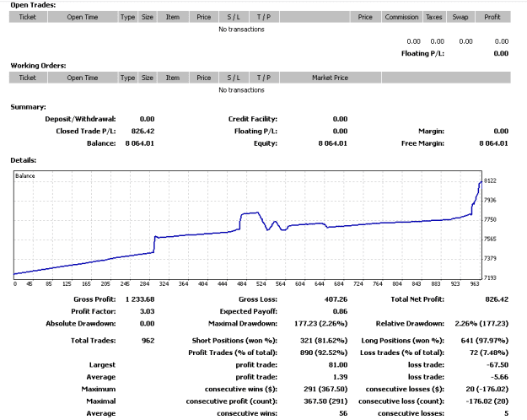
Task: Select the Relative Drawdown value 2.26% (177.23)
Action: tap(481, 324)
